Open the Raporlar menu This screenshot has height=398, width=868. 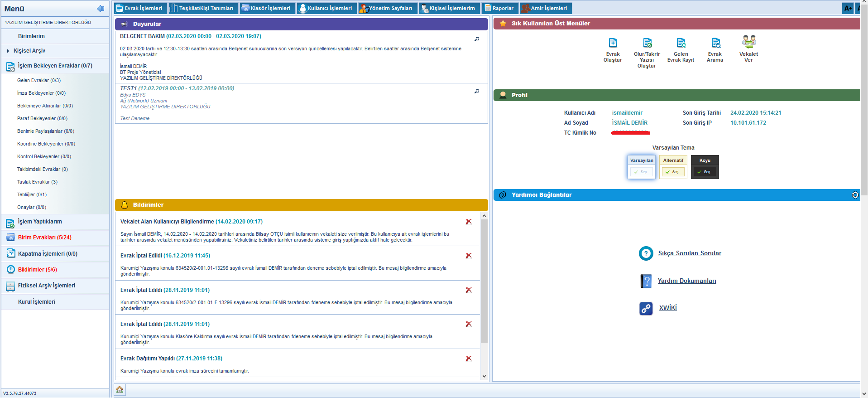(x=499, y=8)
